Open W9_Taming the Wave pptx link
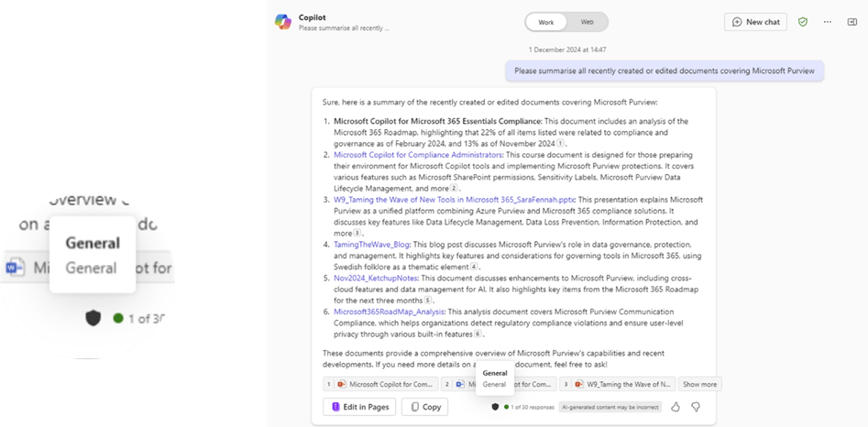Image resolution: width=868 pixels, height=427 pixels. 455,200
